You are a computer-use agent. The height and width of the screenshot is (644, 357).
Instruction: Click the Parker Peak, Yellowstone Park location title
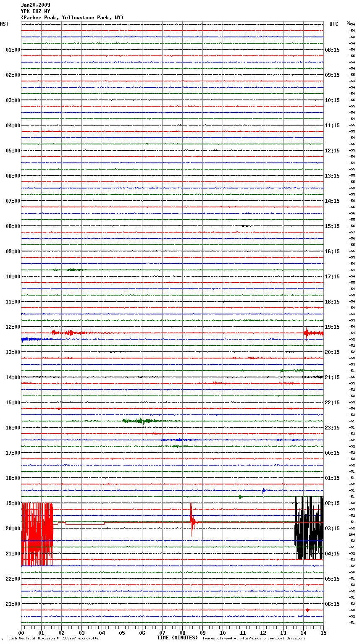pyautogui.click(x=72, y=18)
